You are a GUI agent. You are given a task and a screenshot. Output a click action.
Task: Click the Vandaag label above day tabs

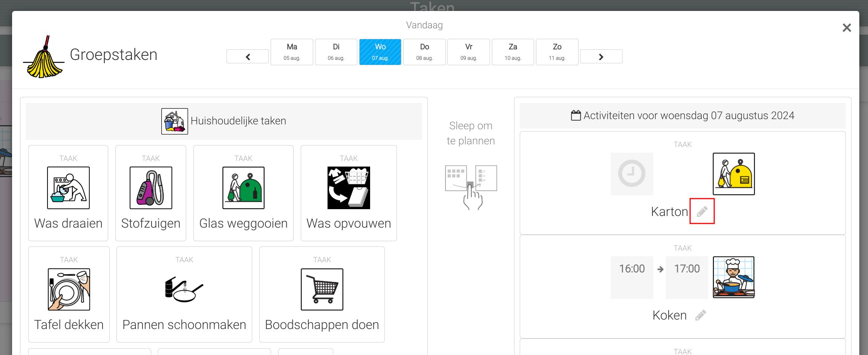pyautogui.click(x=424, y=25)
